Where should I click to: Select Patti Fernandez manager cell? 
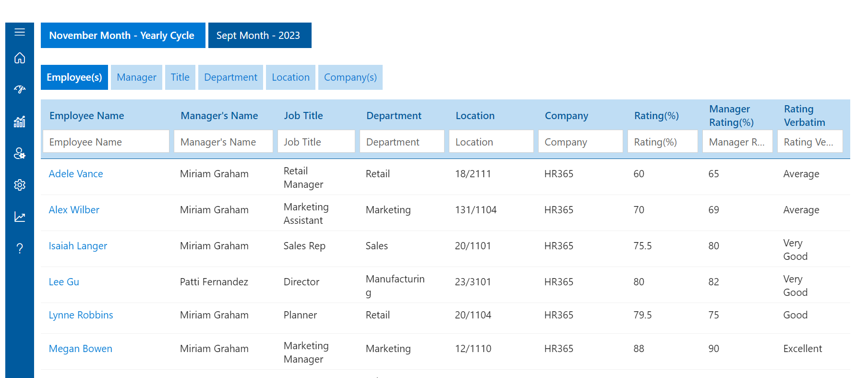214,282
